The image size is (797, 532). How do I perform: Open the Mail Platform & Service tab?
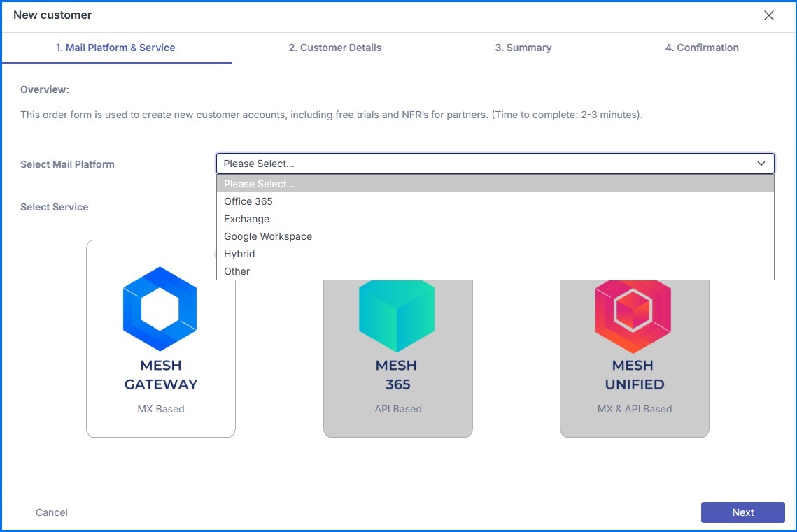click(115, 48)
